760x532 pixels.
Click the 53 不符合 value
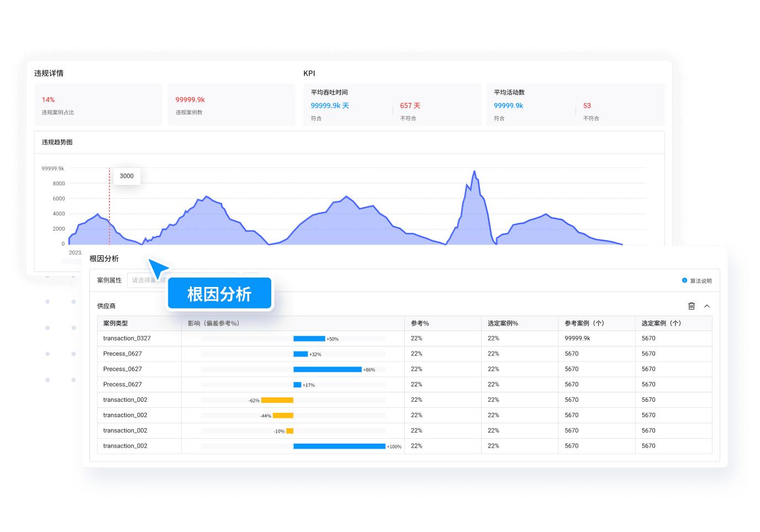[587, 105]
